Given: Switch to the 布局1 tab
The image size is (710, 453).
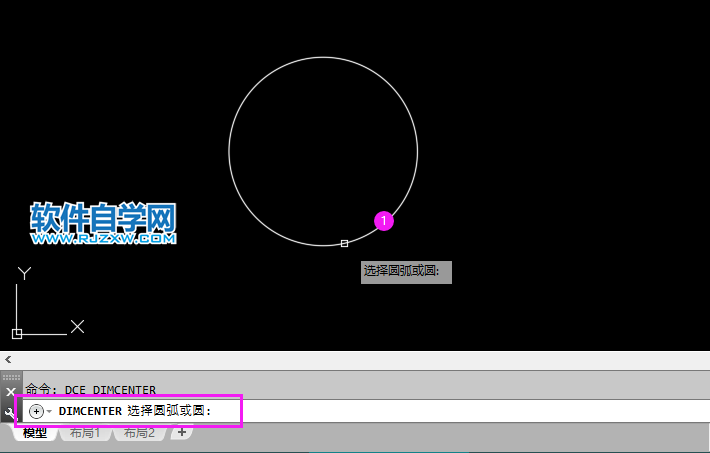Looking at the screenshot, I should [85, 433].
